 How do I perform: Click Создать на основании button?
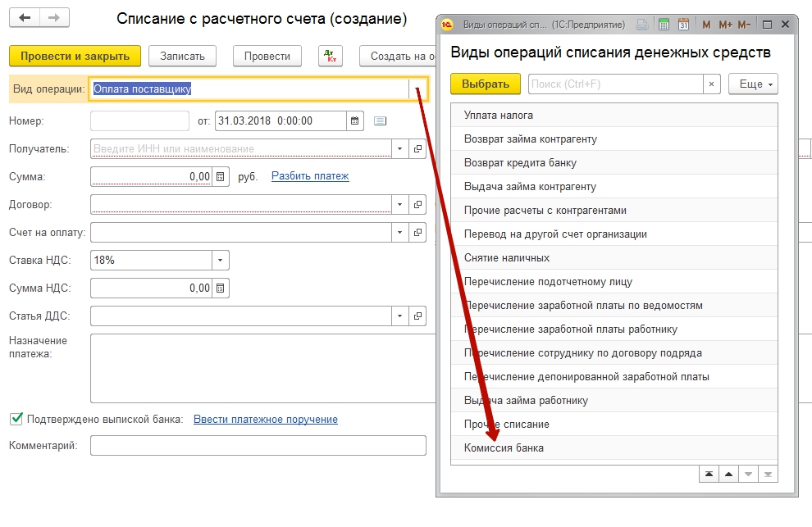tap(398, 56)
